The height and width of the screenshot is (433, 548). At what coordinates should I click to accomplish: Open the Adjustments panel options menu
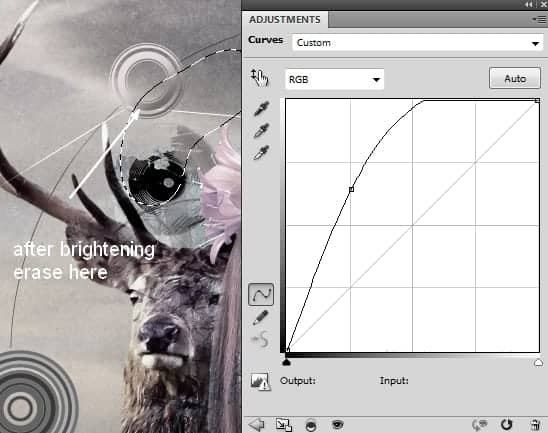(x=539, y=20)
